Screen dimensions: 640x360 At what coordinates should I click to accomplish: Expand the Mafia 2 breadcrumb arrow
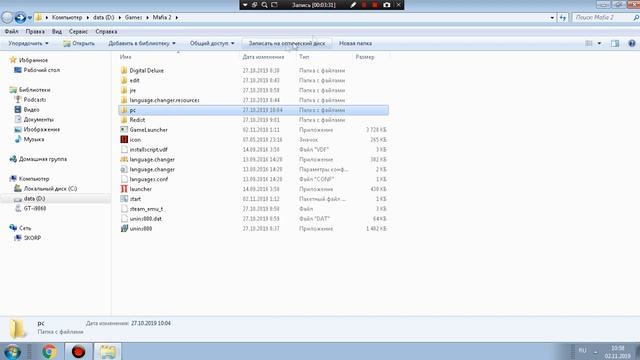point(176,18)
